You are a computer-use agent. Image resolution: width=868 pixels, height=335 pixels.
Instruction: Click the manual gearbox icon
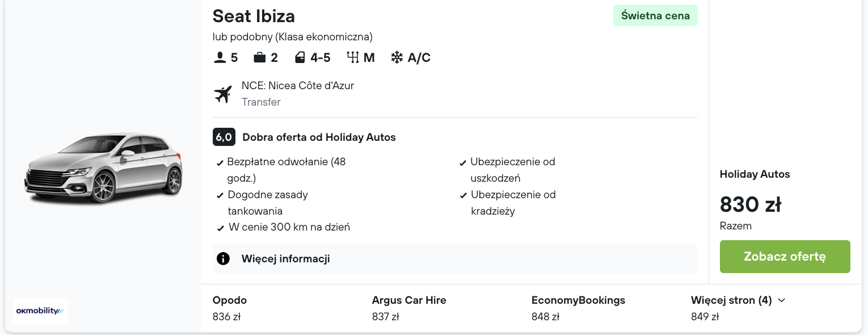click(x=353, y=57)
